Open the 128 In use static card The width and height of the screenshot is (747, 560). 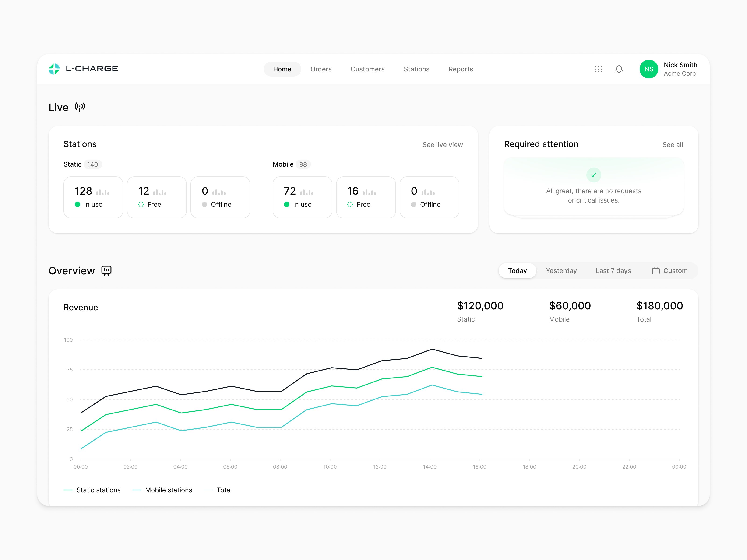94,197
